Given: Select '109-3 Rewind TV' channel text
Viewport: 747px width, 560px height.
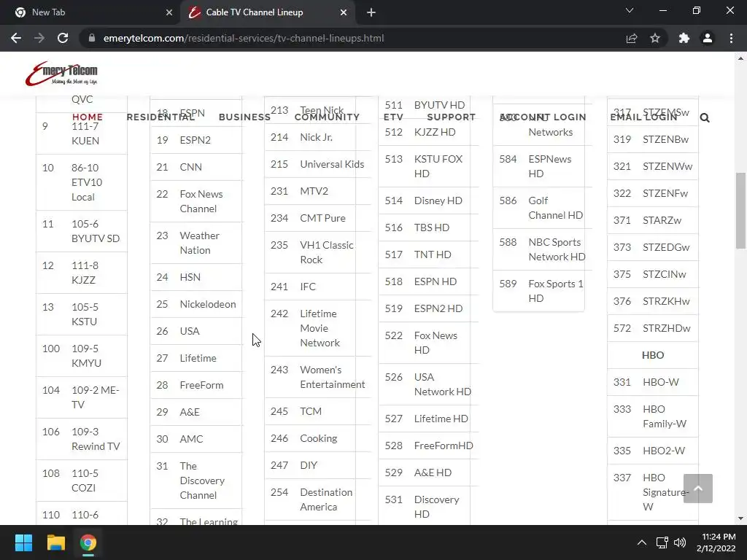Looking at the screenshot, I should click(x=96, y=439).
